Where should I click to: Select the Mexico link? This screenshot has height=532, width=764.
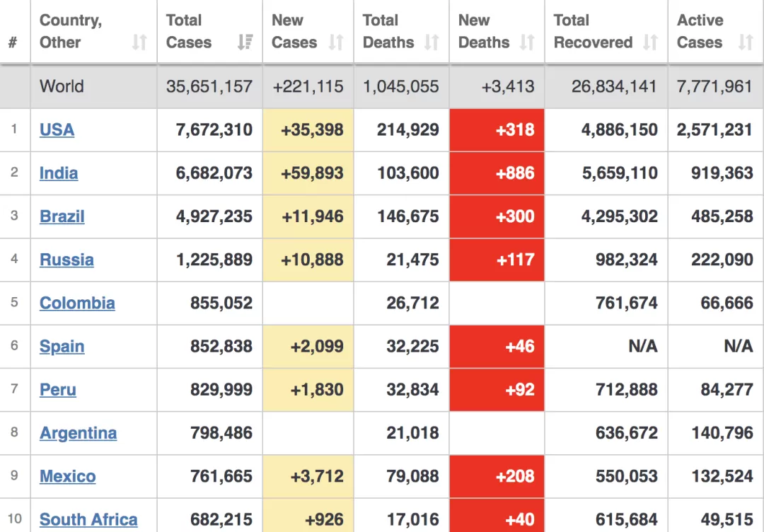[x=67, y=476]
